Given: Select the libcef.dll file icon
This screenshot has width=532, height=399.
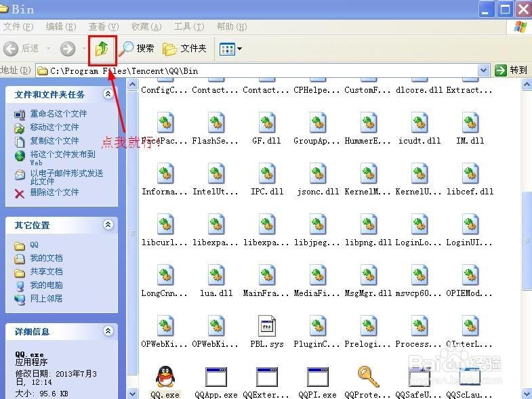Looking at the screenshot, I should point(470,173).
